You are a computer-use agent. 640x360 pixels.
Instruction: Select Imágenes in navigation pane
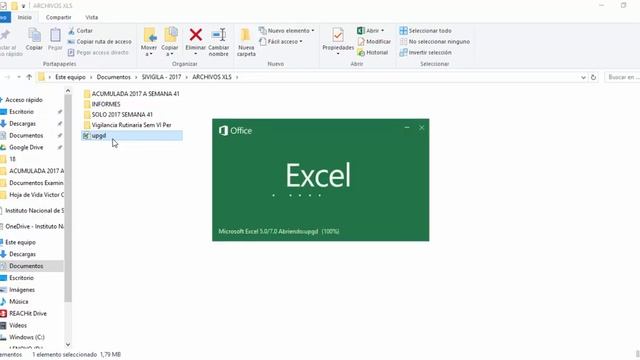click(x=22, y=289)
